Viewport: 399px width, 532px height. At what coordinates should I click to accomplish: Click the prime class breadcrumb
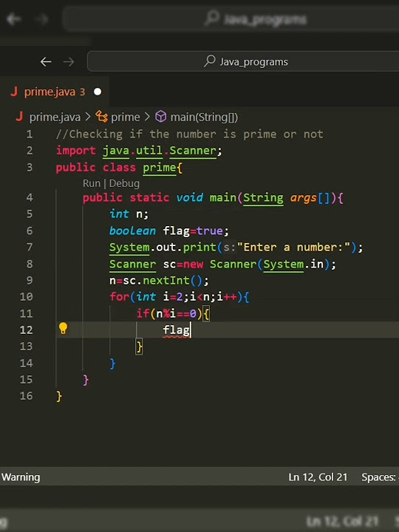click(125, 117)
